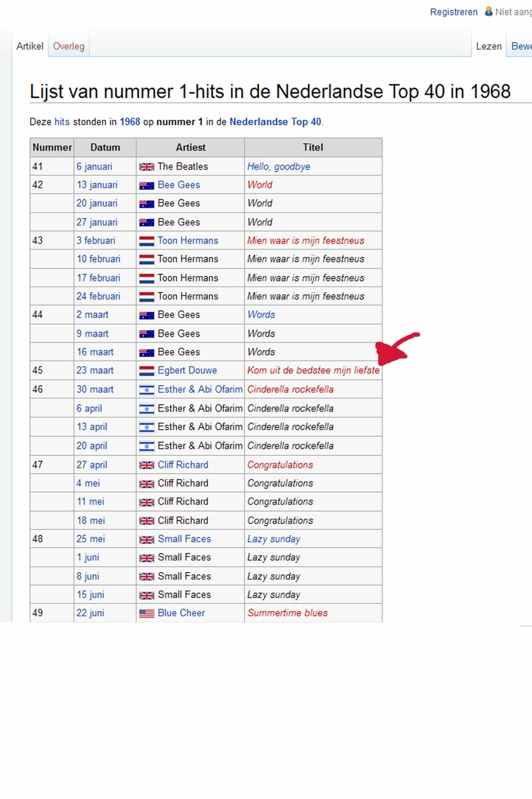Viewport: 532px width, 799px height.
Task: Open Esther & Abi Ofarim link in 30 maart row
Action: [200, 389]
